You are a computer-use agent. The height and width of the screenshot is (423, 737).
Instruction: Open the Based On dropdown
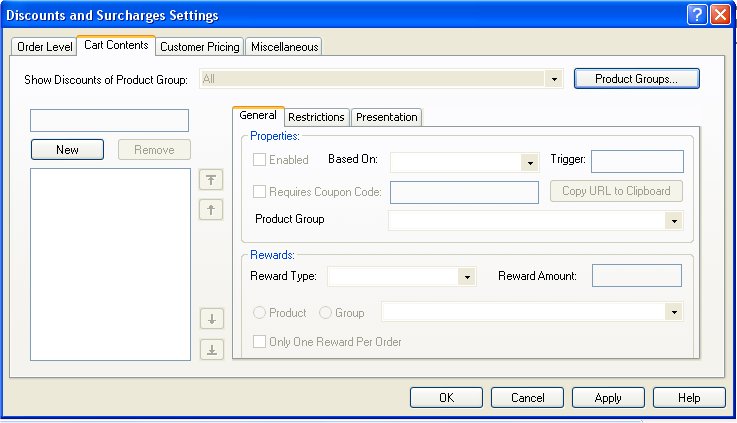[x=530, y=163]
